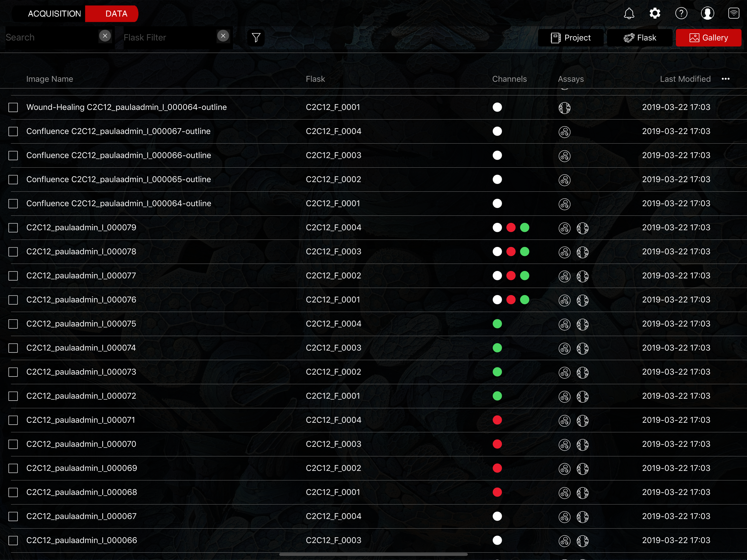Viewport: 747px width, 560px height.
Task: Click the confluence assay icon for C2C12_paulaadmin_I_000067
Action: point(564,517)
